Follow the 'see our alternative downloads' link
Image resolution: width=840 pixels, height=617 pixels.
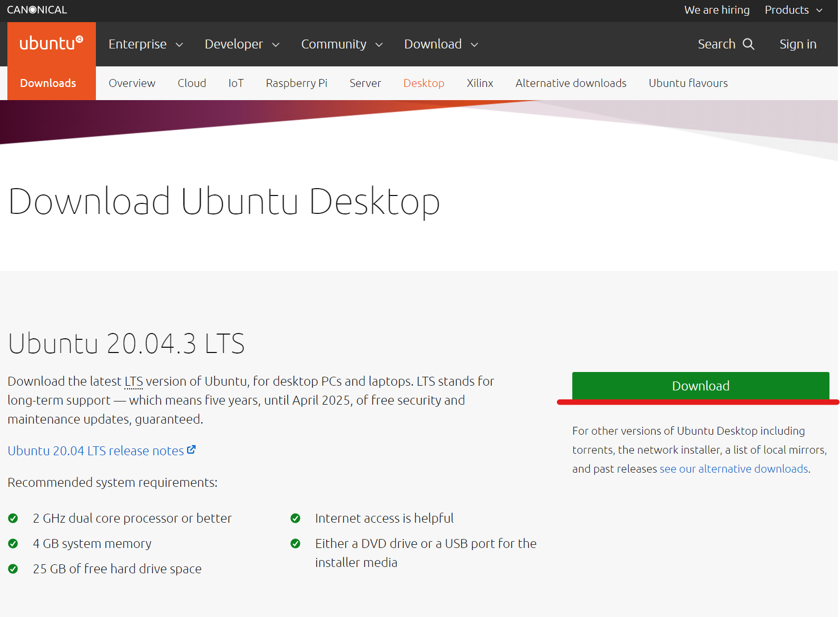pos(734,469)
